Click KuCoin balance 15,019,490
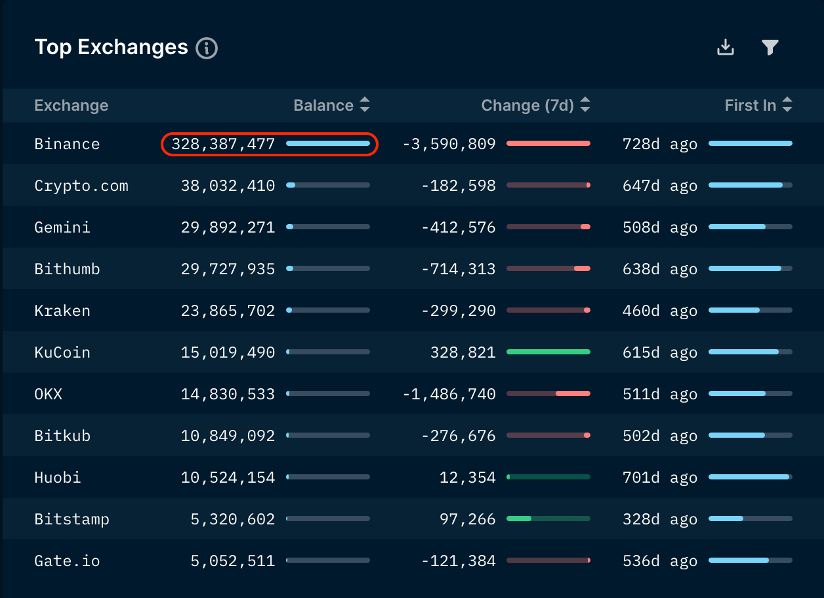 [228, 352]
